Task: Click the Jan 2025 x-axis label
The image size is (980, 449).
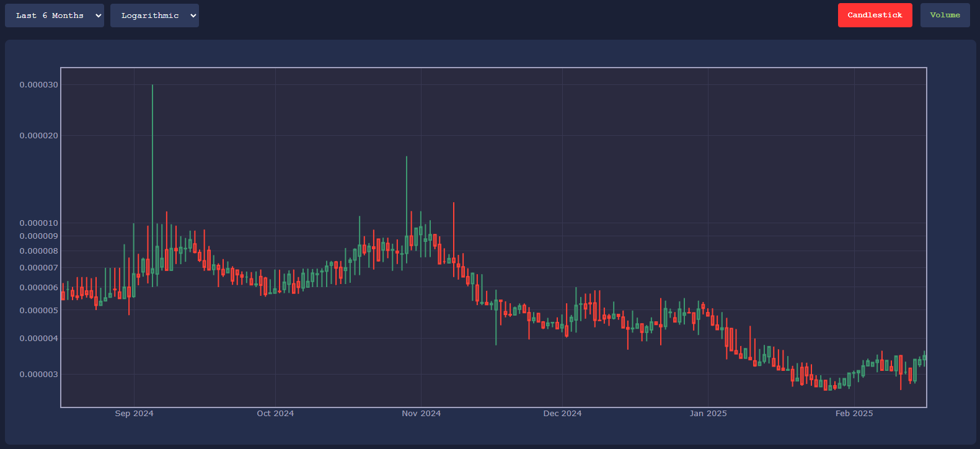Action: (708, 414)
